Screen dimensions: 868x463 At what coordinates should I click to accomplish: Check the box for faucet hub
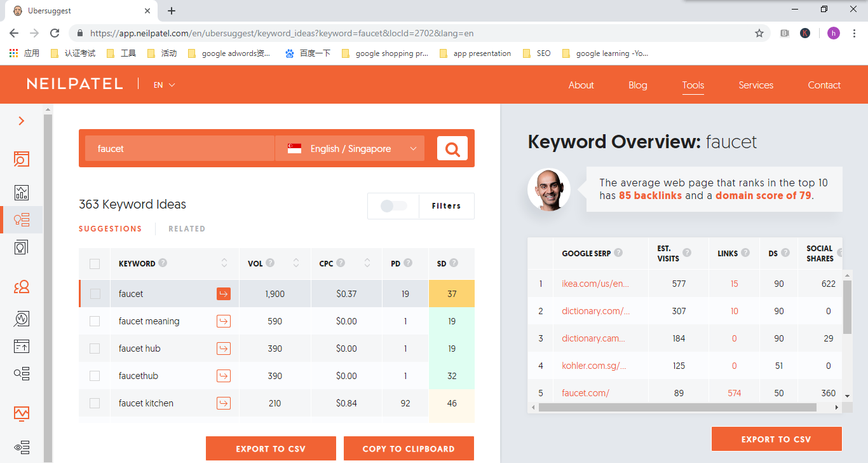pos(95,349)
